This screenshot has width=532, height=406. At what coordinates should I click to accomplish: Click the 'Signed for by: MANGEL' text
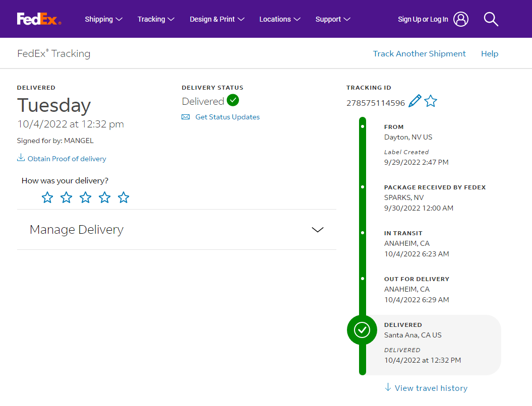click(x=55, y=141)
